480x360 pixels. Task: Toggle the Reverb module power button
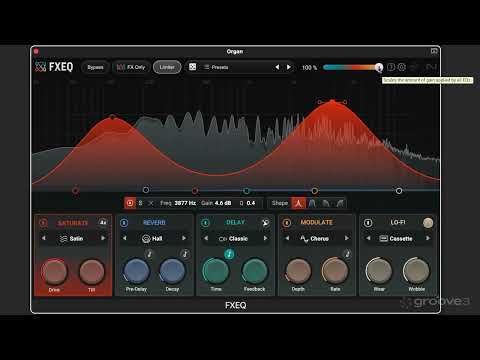pos(124,223)
